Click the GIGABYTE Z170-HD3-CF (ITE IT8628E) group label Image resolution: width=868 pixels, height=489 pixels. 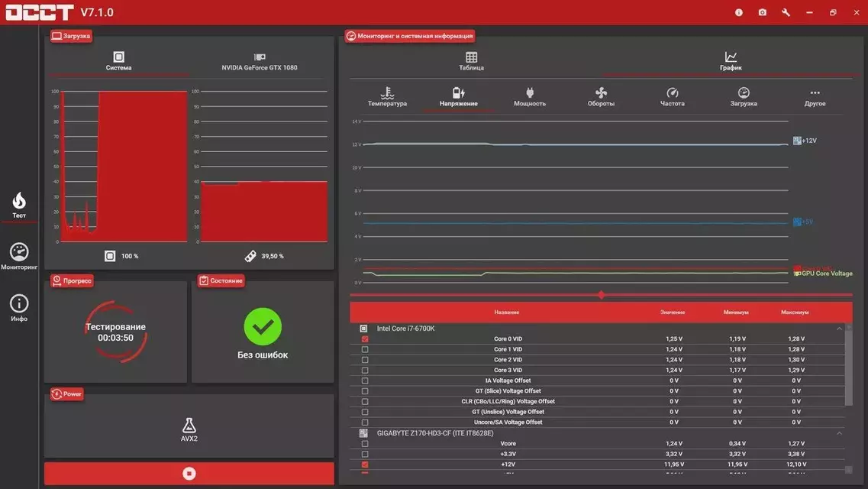[435, 433]
